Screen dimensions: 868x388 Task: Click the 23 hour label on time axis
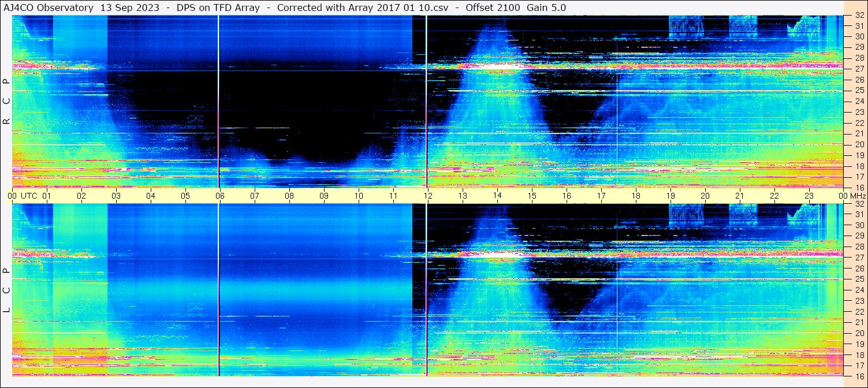point(809,196)
